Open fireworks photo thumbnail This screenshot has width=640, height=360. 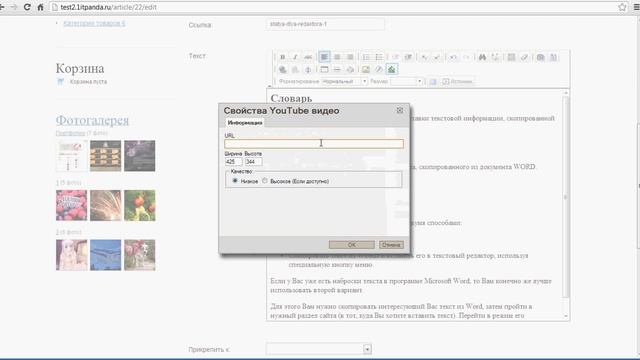tap(105, 205)
